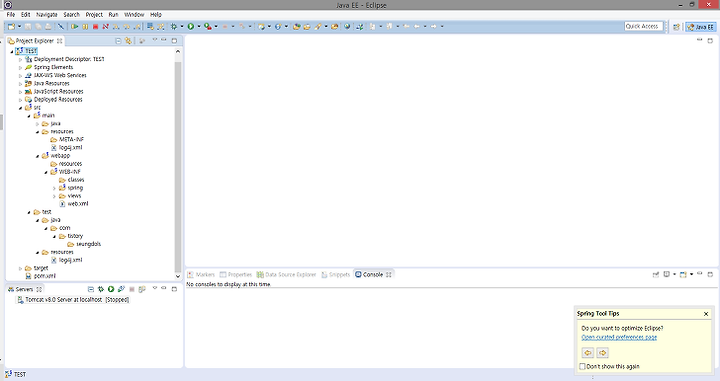Click the Pin Console icon

coord(656,275)
